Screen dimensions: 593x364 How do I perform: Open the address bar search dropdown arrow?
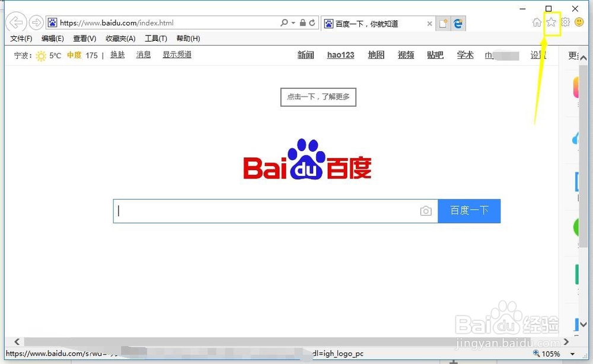pyautogui.click(x=293, y=23)
